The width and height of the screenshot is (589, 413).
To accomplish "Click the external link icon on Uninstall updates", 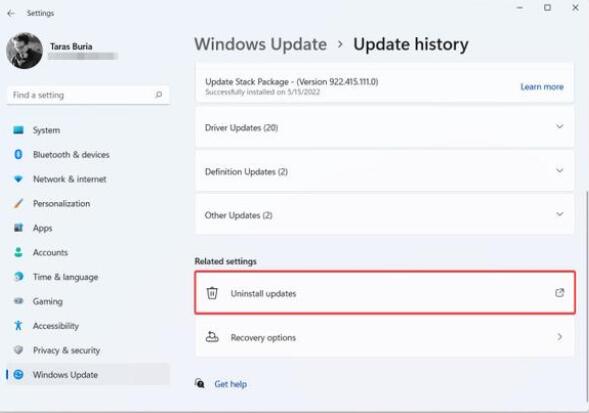I will pyautogui.click(x=559, y=293).
